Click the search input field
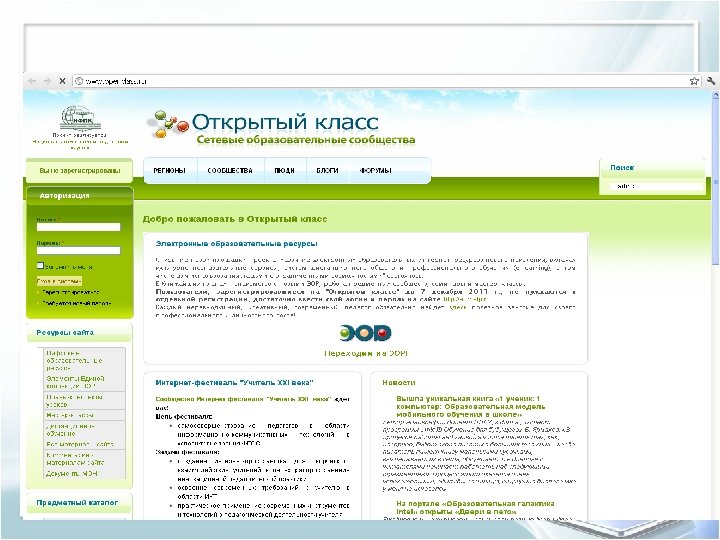This screenshot has width=720, height=540. (656, 186)
